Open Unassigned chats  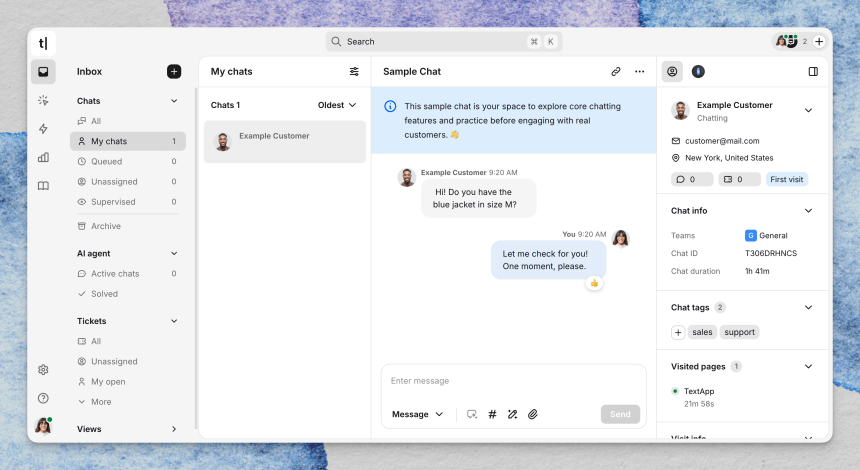click(128, 182)
